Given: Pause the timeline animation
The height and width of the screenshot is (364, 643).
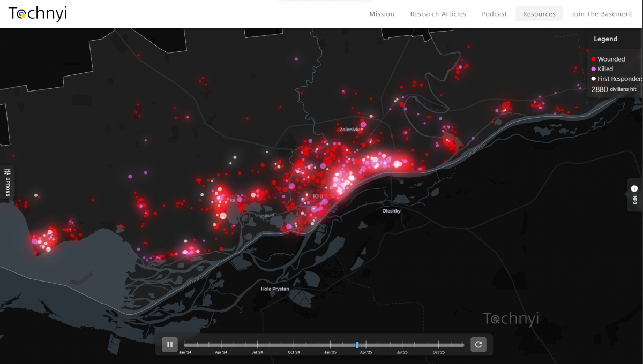Looking at the screenshot, I should [x=170, y=345].
